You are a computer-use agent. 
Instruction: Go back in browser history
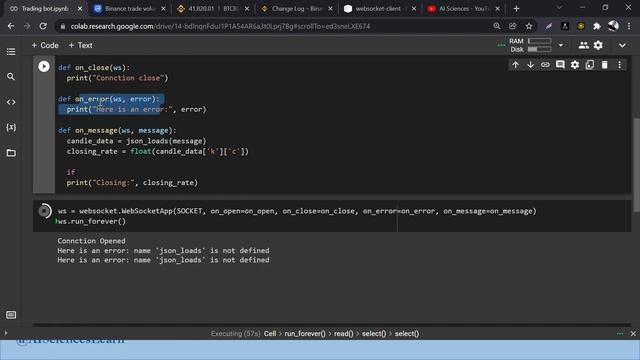11,26
